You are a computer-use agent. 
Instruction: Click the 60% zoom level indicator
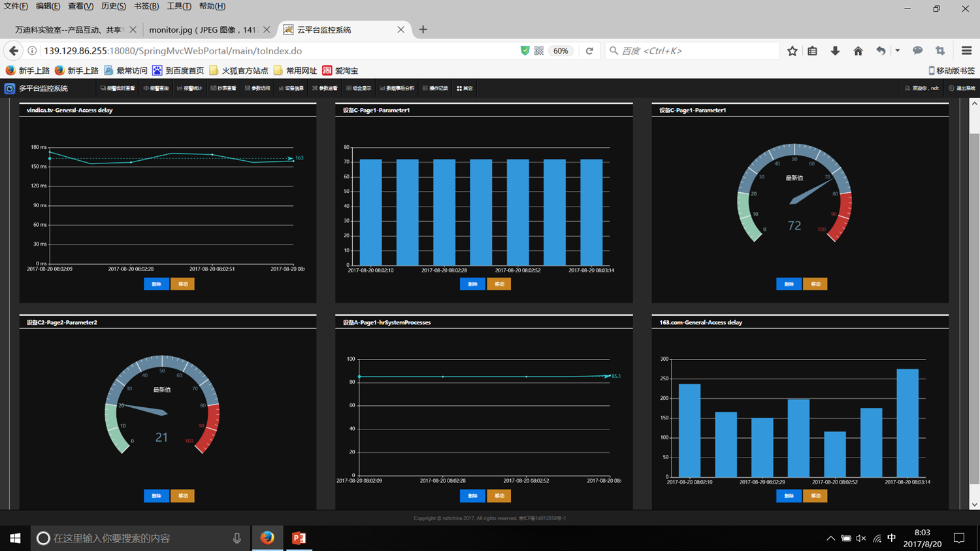(561, 51)
